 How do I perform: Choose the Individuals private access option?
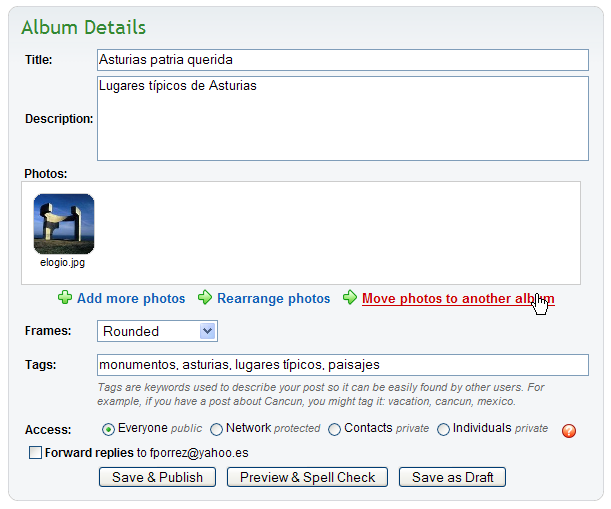[443, 429]
